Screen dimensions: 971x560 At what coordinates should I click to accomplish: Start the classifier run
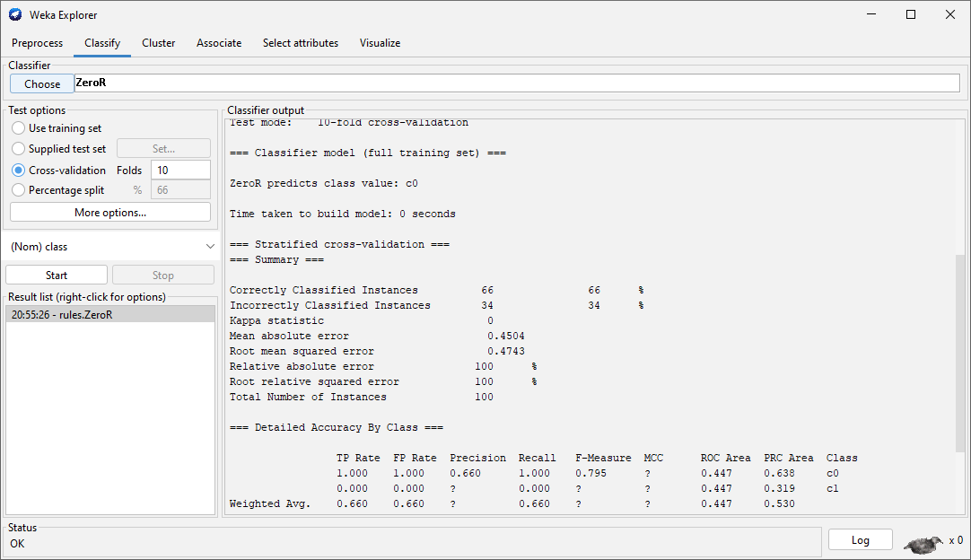pos(57,276)
